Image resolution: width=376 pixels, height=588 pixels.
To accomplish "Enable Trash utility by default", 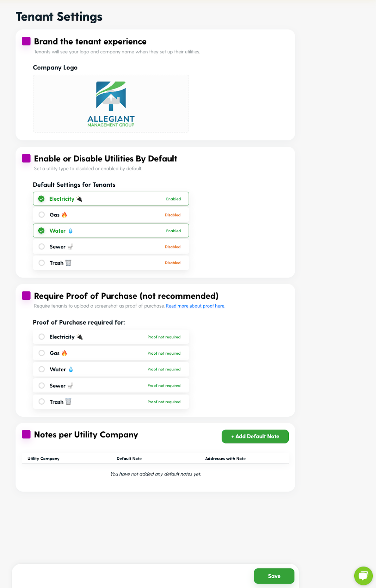I will (x=111, y=263).
